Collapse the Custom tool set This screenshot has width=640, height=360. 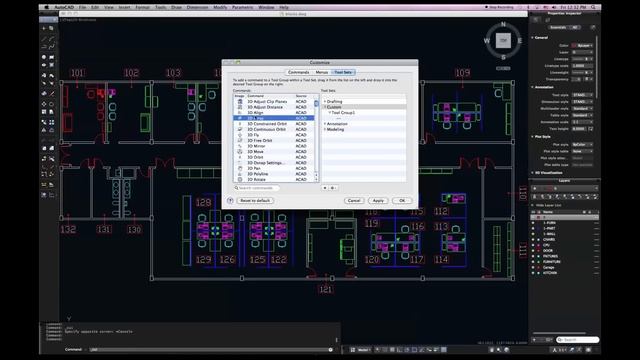tap(325, 107)
